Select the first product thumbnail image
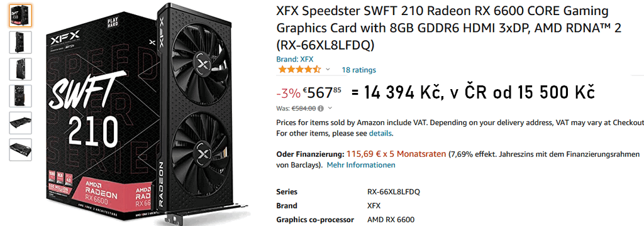Image resolution: width=644 pixels, height=226 pixels. pyautogui.click(x=20, y=16)
